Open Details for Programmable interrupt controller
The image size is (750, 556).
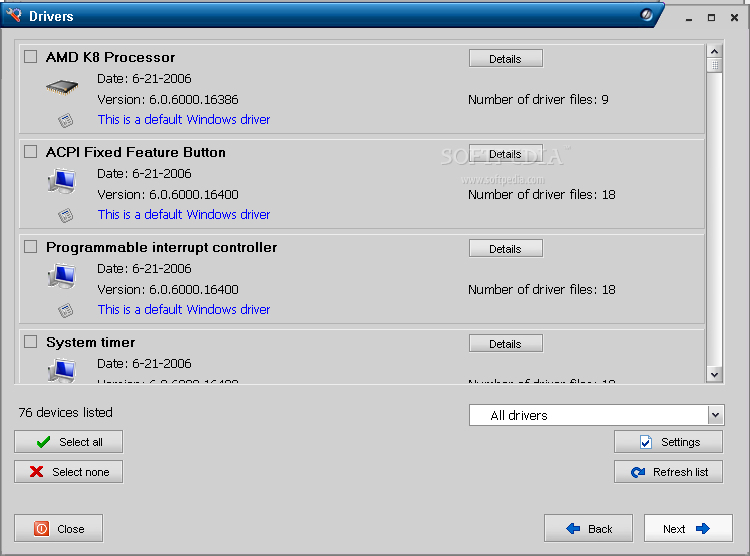coord(506,249)
